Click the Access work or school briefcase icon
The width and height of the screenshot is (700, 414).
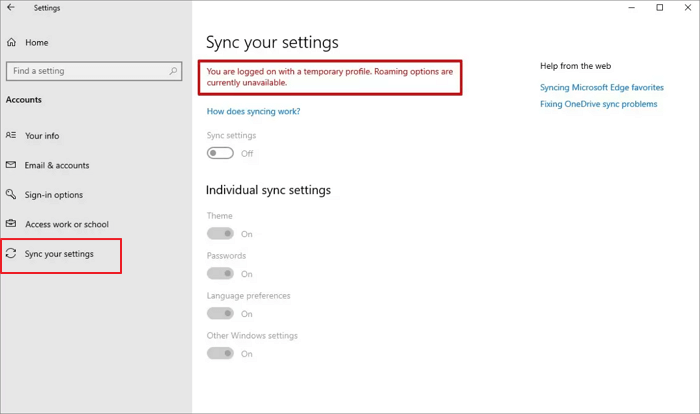11,224
